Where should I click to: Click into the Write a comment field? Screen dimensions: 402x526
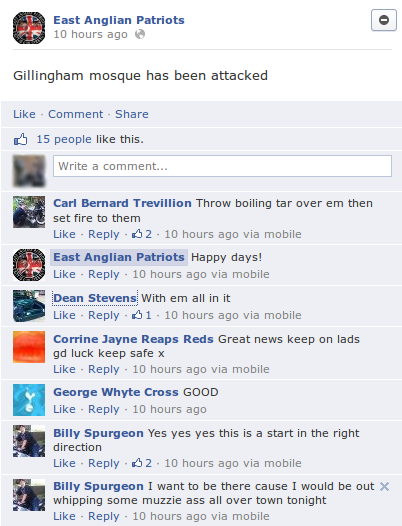point(222,166)
